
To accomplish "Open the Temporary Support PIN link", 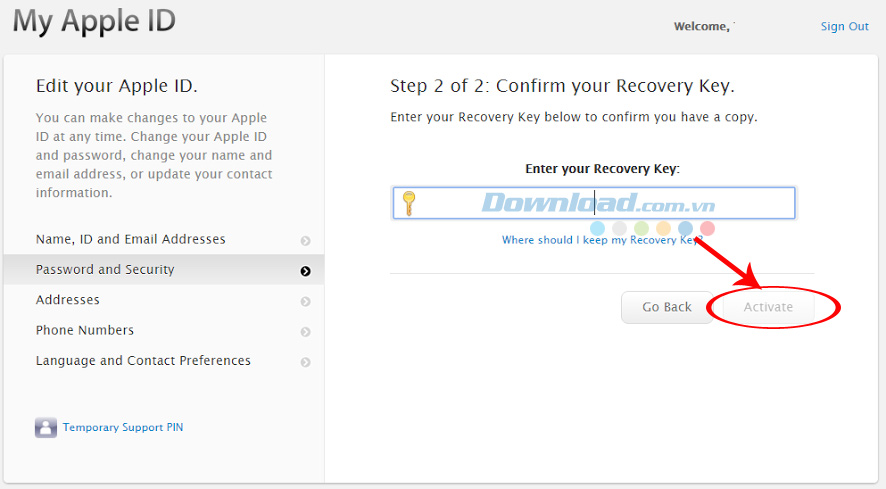I will coord(123,428).
